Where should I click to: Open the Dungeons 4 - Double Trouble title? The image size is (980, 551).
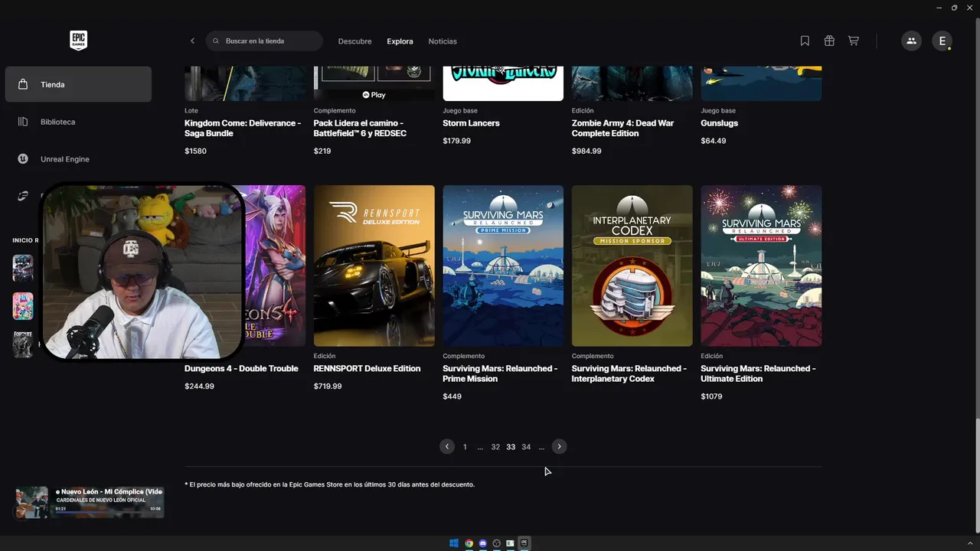(241, 369)
